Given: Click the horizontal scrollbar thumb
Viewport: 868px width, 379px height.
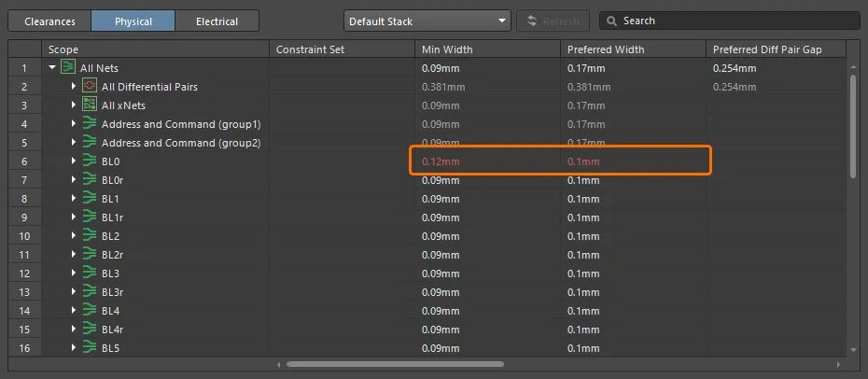Looking at the screenshot, I should pyautogui.click(x=394, y=364).
